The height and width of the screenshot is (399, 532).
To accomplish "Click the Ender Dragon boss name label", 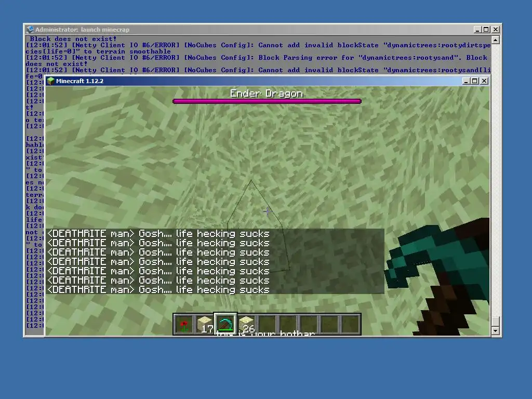I will pyautogui.click(x=267, y=94).
